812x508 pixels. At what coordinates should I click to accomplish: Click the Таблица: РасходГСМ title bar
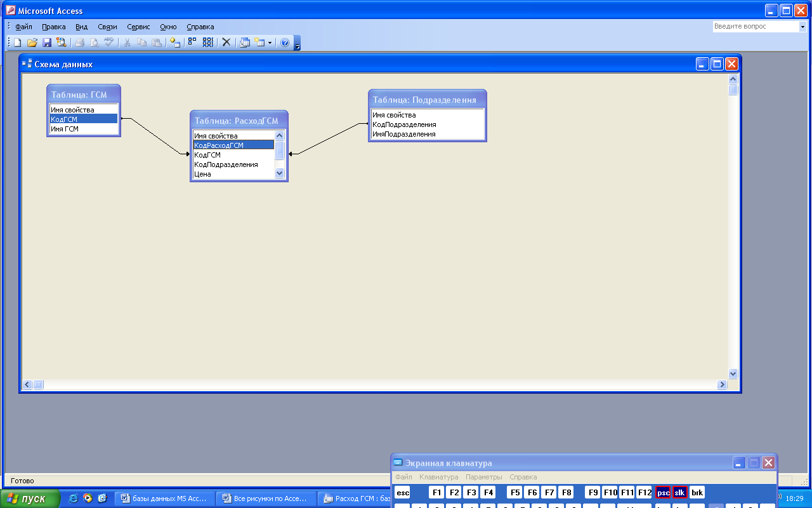[239, 121]
